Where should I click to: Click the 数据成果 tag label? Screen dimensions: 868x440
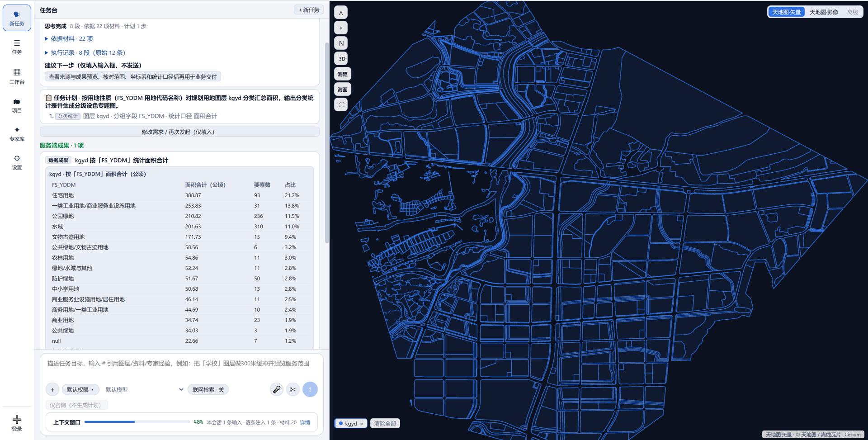pos(58,161)
